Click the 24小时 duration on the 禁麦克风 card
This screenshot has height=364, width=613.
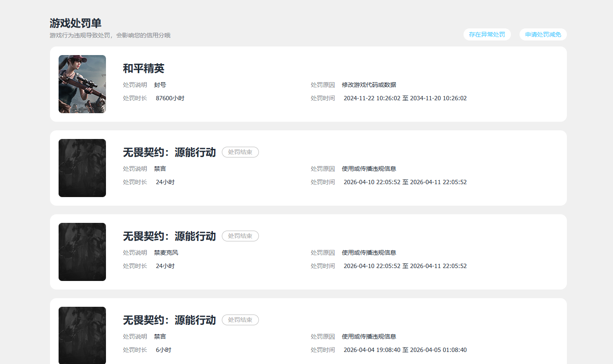[x=165, y=266]
